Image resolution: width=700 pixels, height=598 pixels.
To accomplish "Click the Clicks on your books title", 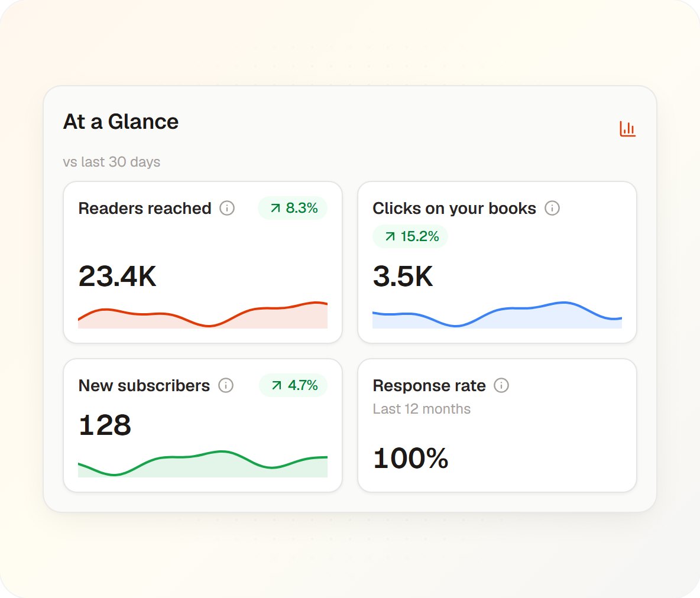I will (455, 209).
